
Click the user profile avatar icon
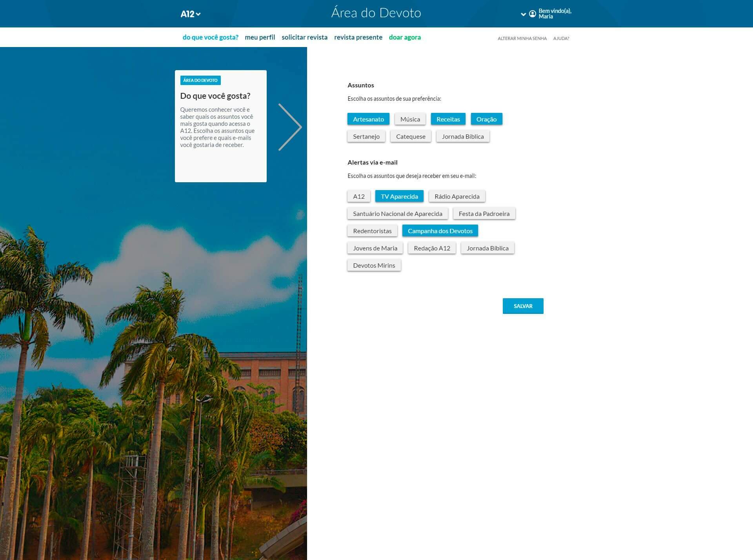[532, 14]
